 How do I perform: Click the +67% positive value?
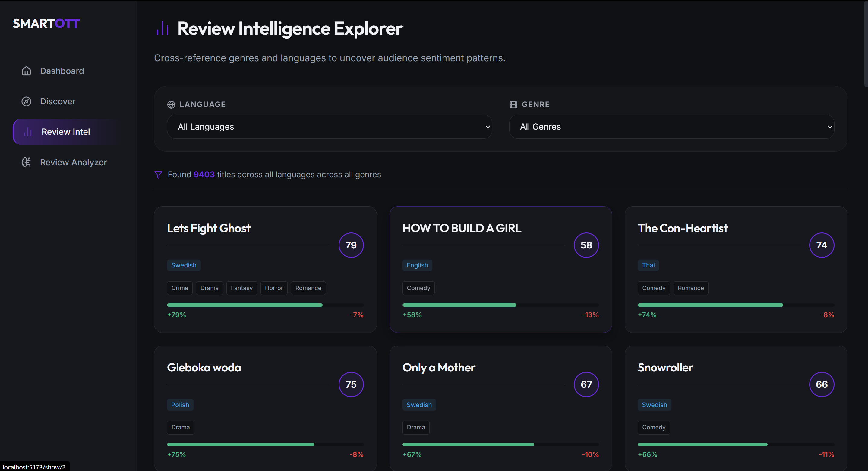(x=412, y=454)
